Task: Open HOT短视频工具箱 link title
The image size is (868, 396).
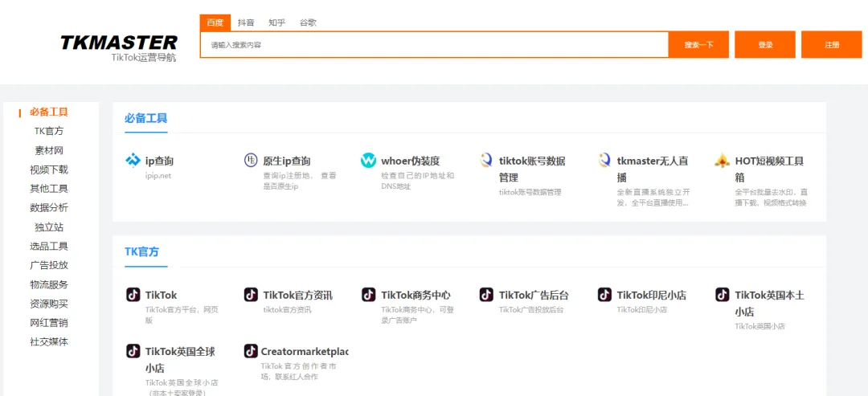Action: click(769, 169)
